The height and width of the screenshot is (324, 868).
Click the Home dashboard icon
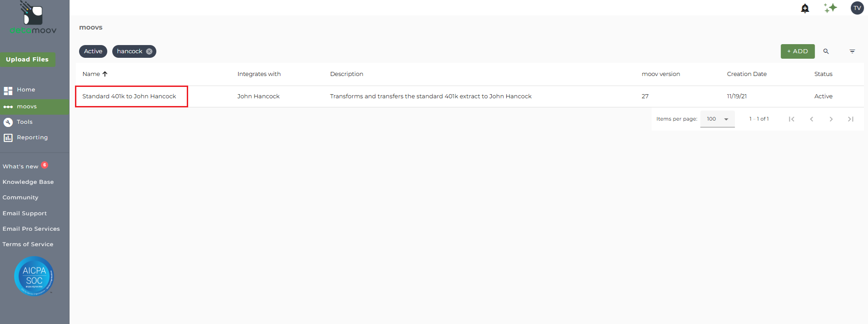tap(8, 91)
